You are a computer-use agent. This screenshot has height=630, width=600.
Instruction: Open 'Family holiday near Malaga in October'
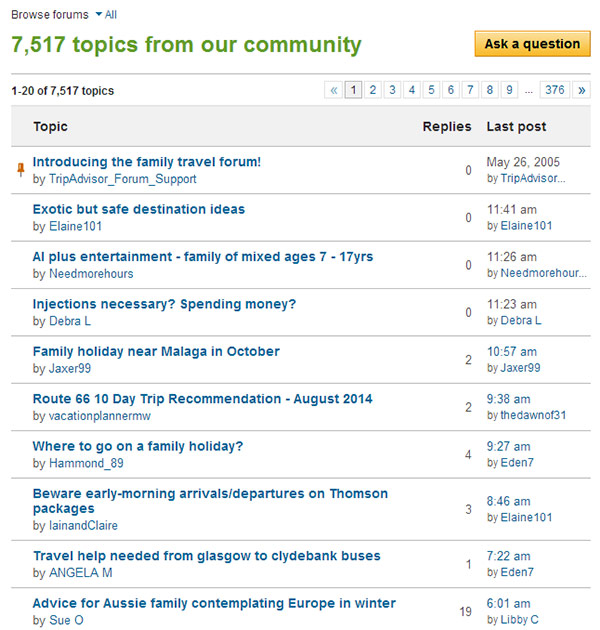[x=156, y=352]
